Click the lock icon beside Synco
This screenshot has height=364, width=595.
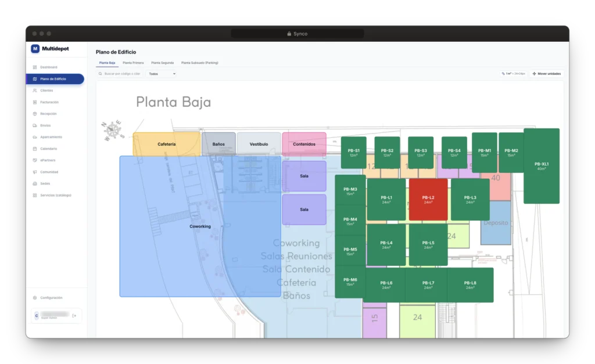pos(289,34)
